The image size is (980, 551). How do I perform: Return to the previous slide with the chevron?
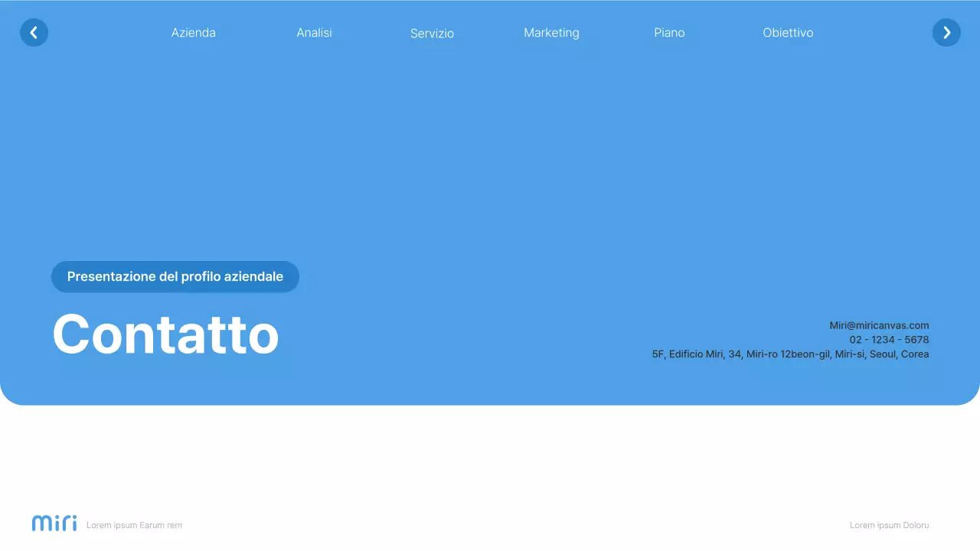pyautogui.click(x=34, y=32)
